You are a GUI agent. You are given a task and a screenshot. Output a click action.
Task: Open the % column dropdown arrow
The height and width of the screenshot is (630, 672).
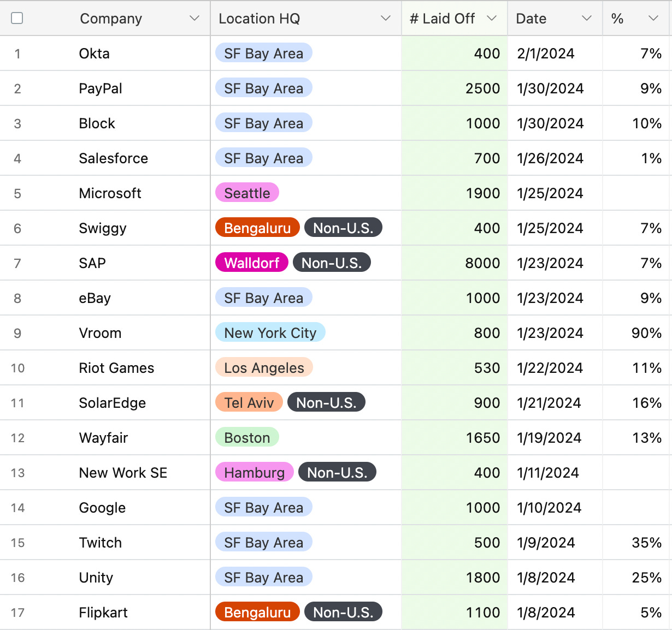(653, 18)
